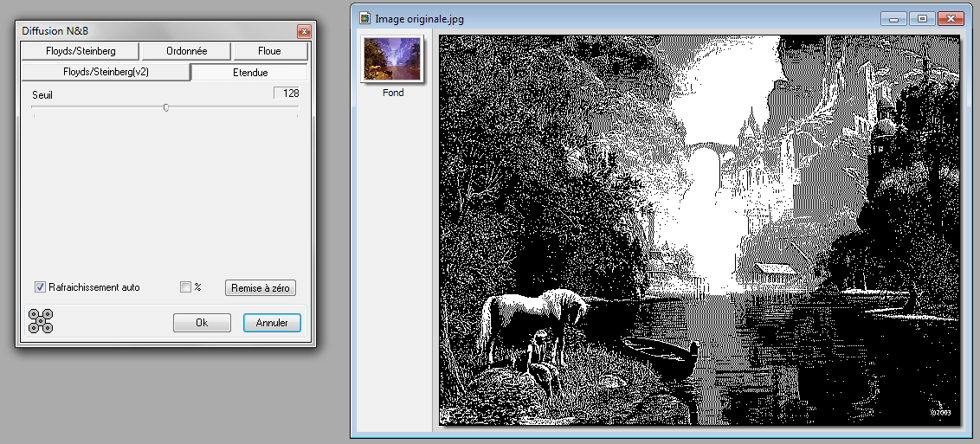
Task: Click the Image originale.jpg window title icon
Action: 365,16
